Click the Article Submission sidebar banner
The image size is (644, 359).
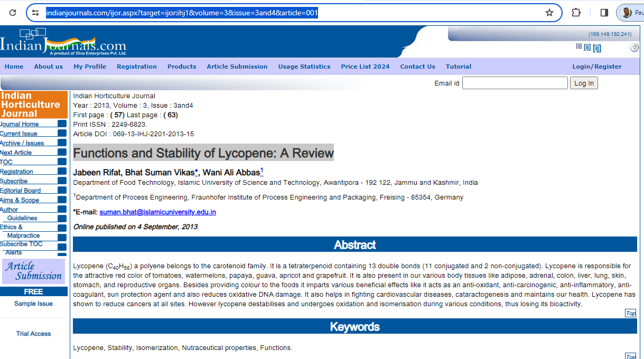point(33,271)
